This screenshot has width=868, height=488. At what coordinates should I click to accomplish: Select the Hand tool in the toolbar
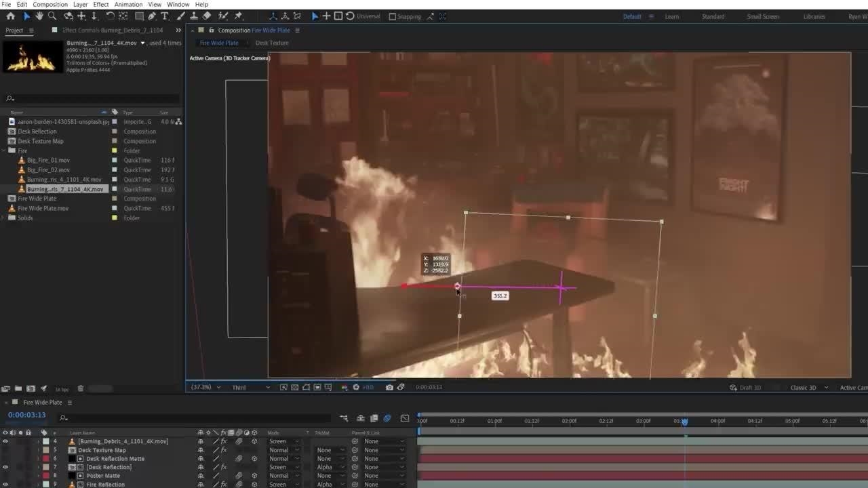[39, 16]
